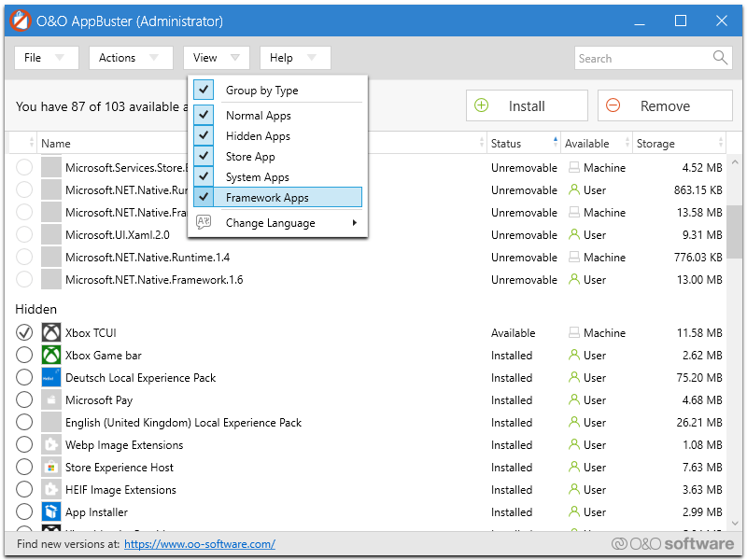
Task: Click the search magnifier icon
Action: [x=720, y=58]
